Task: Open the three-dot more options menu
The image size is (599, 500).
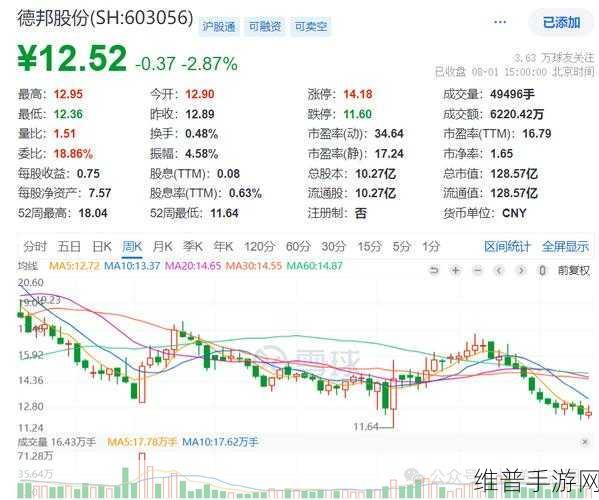Action: [500, 22]
